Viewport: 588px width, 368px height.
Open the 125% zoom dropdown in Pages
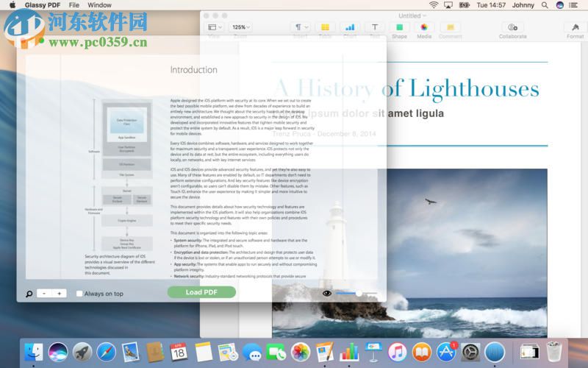click(x=241, y=27)
